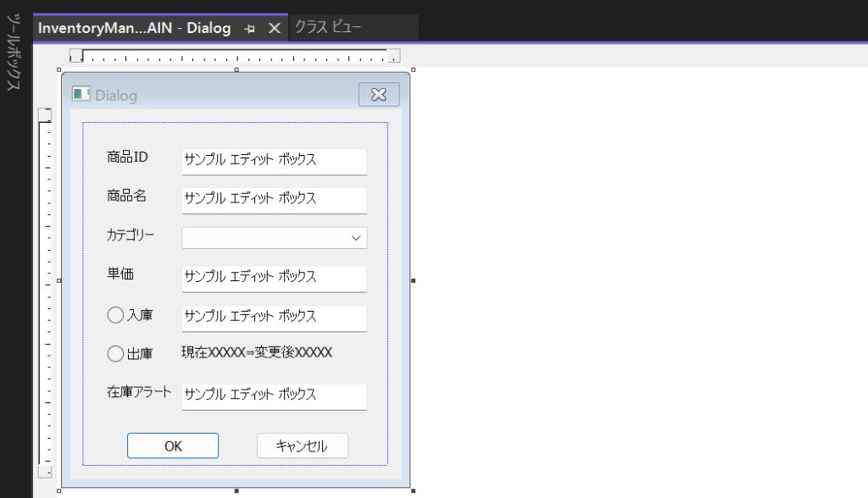
Task: Click the X button in the Dialog title bar
Action: [379, 95]
